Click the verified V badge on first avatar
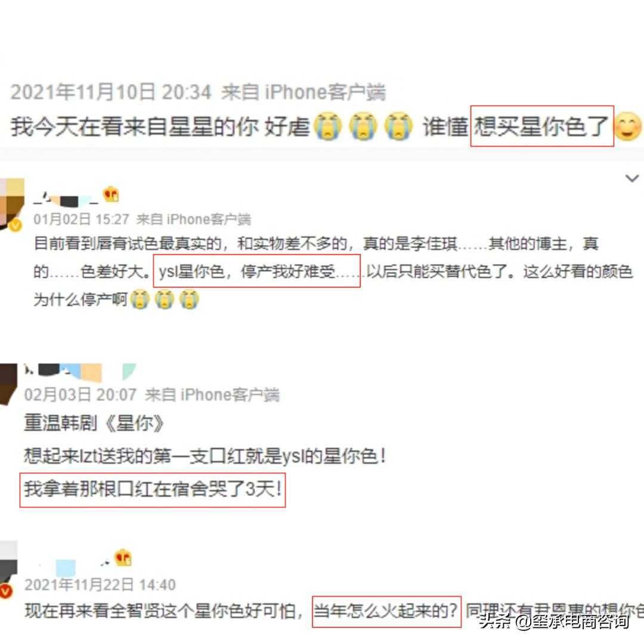 (16, 225)
